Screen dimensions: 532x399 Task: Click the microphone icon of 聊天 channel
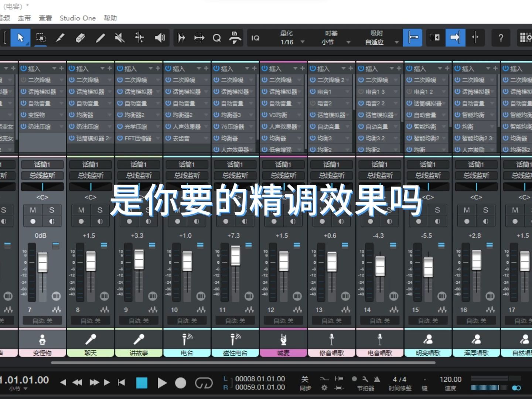point(91,339)
